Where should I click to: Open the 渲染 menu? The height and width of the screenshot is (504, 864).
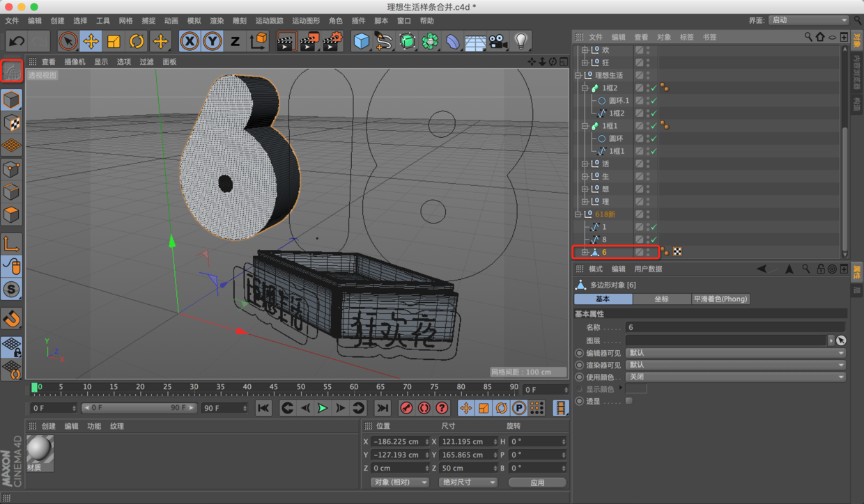click(x=217, y=21)
